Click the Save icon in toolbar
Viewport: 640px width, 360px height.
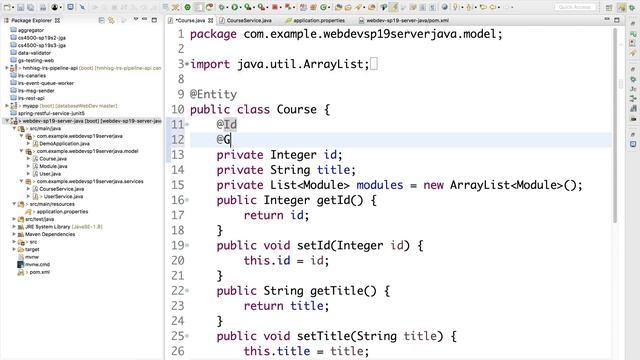[20, 7]
